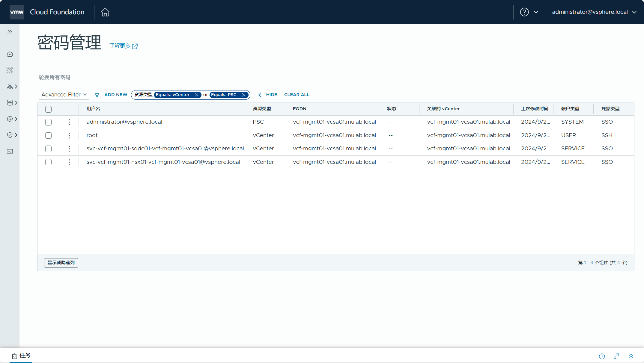Open the Lifecycle Management database icon
The width and height of the screenshot is (644, 363).
[x=10, y=103]
